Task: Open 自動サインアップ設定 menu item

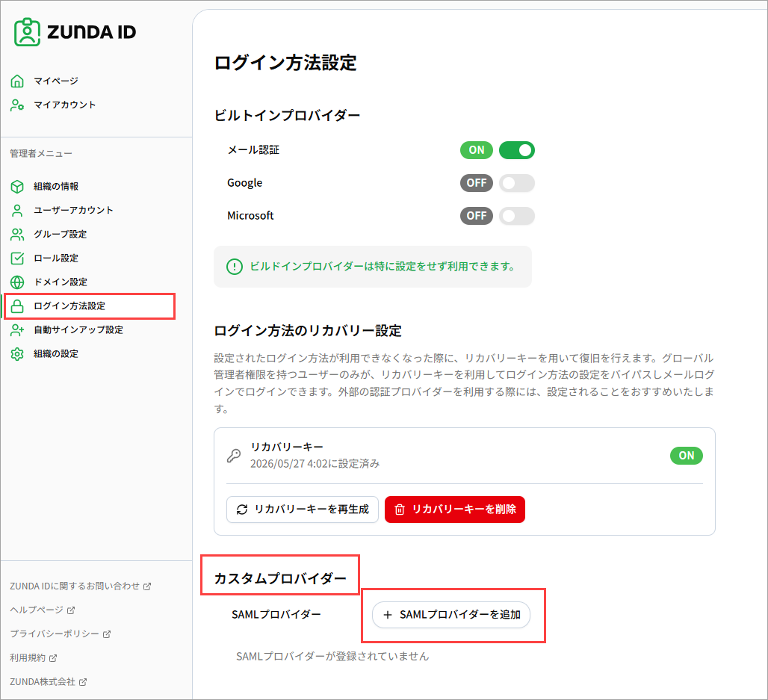Action: tap(78, 330)
